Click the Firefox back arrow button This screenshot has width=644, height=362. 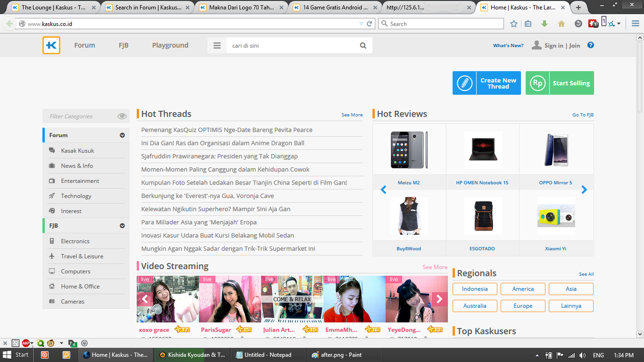tap(10, 24)
